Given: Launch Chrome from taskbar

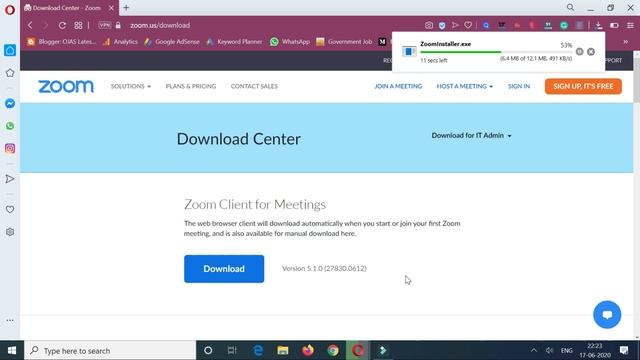Looking at the screenshot, I should coord(333,350).
